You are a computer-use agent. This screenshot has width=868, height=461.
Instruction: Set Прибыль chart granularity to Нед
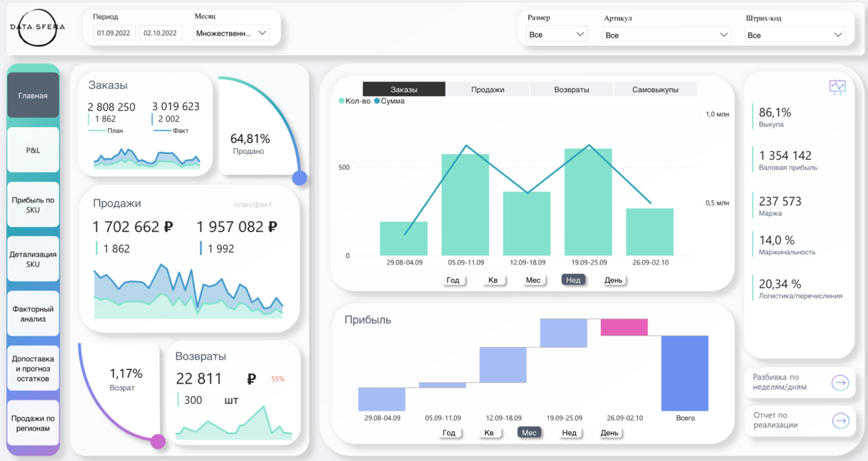[x=569, y=433]
